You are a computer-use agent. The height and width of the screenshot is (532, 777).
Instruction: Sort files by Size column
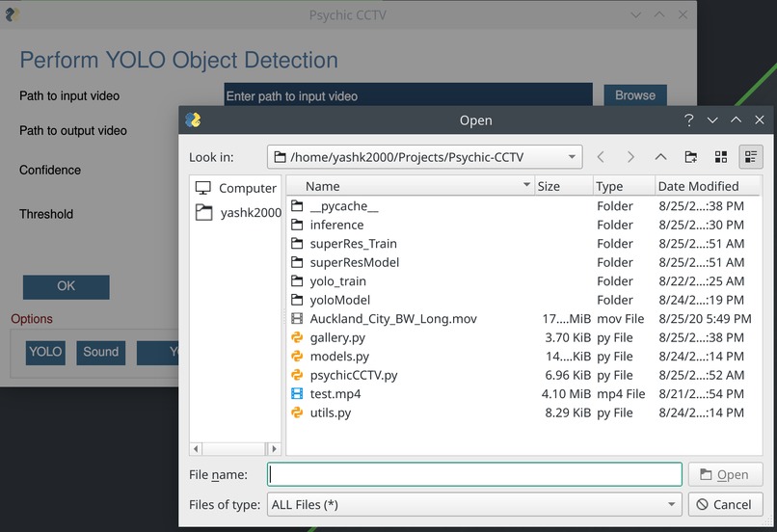563,186
